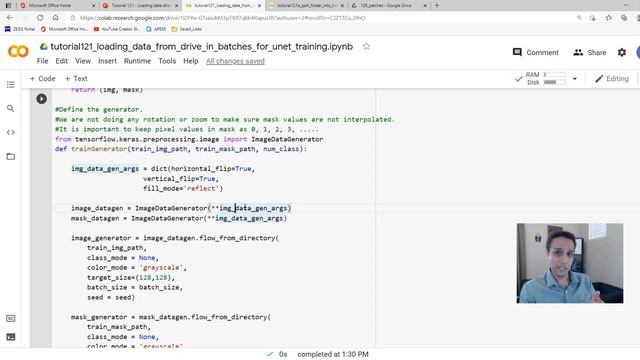Viewport: 640px width, 360px height.
Task: Click the All changes saved link
Action: click(235, 61)
